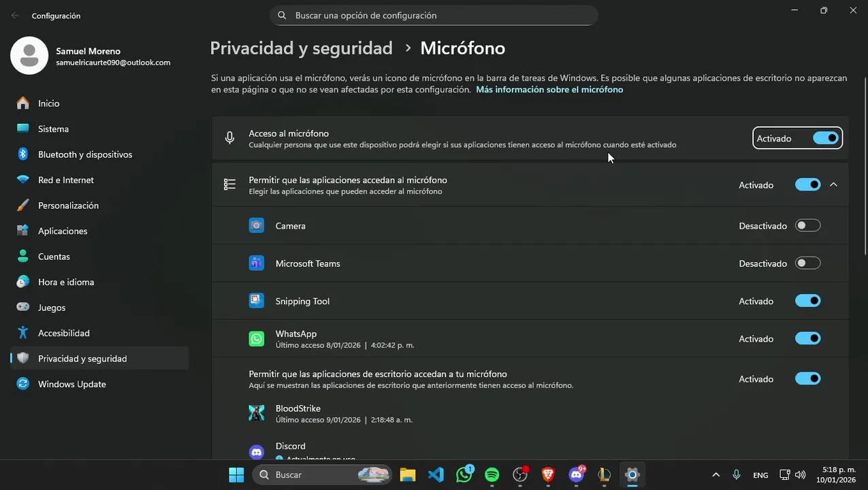Click the BloodStrike Último acceso 9/01/2026 text
The image size is (868, 490).
344,420
